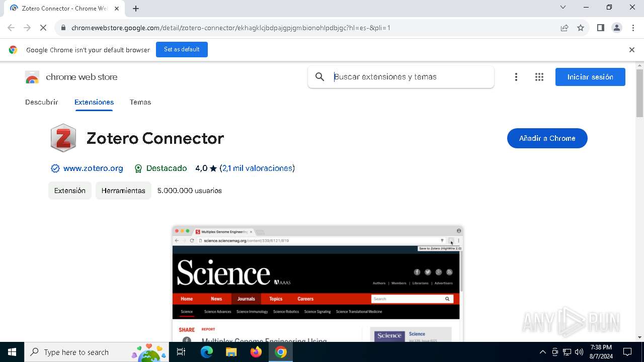Open the 2,1 mil valoraciones link
644x362 pixels.
click(257, 168)
